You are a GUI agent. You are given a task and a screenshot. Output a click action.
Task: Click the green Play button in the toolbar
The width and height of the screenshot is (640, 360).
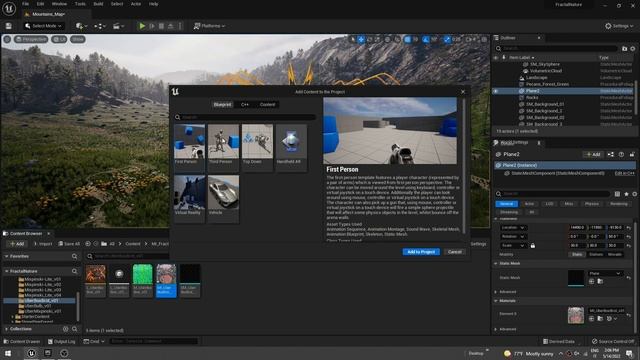142,26
